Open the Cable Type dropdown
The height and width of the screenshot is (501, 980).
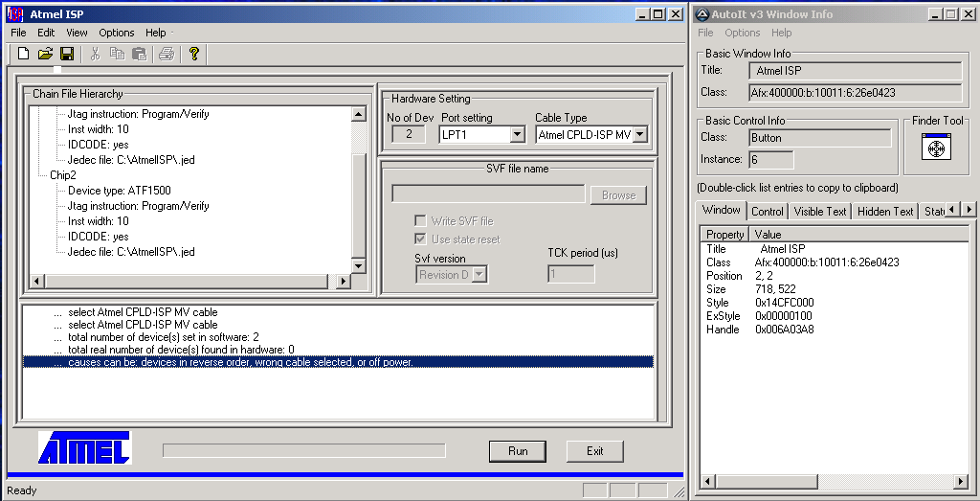[639, 134]
